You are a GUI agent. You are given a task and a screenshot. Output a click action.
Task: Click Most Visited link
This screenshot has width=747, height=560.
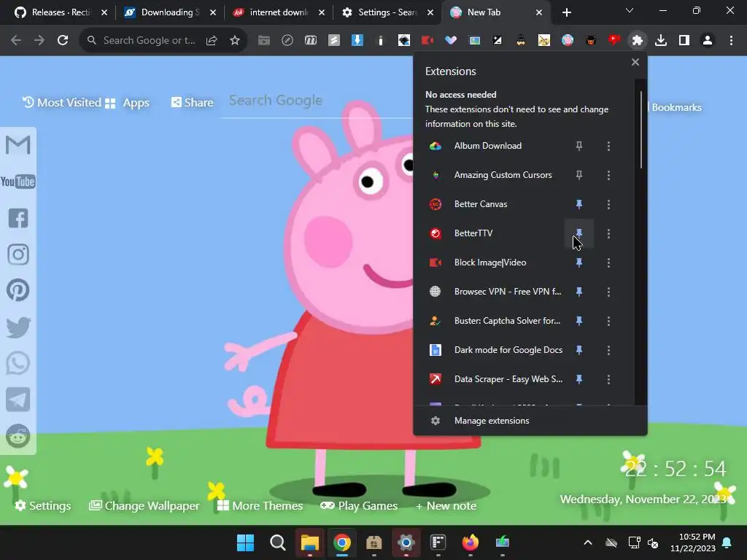pyautogui.click(x=62, y=102)
